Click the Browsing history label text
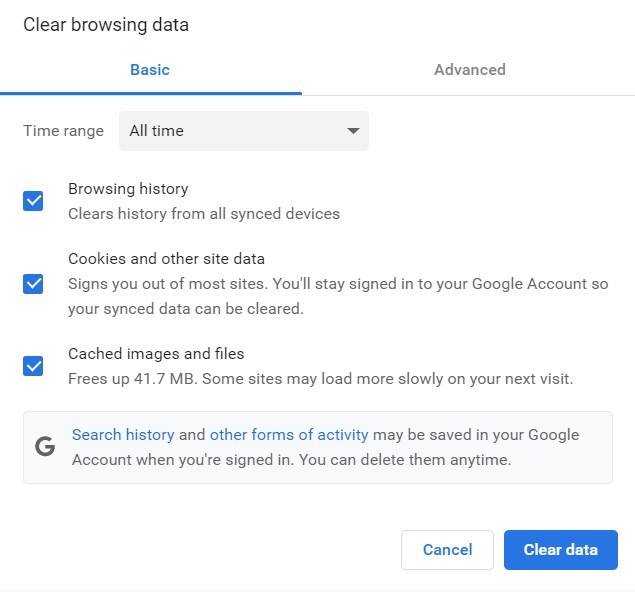635x592 pixels. click(x=128, y=189)
